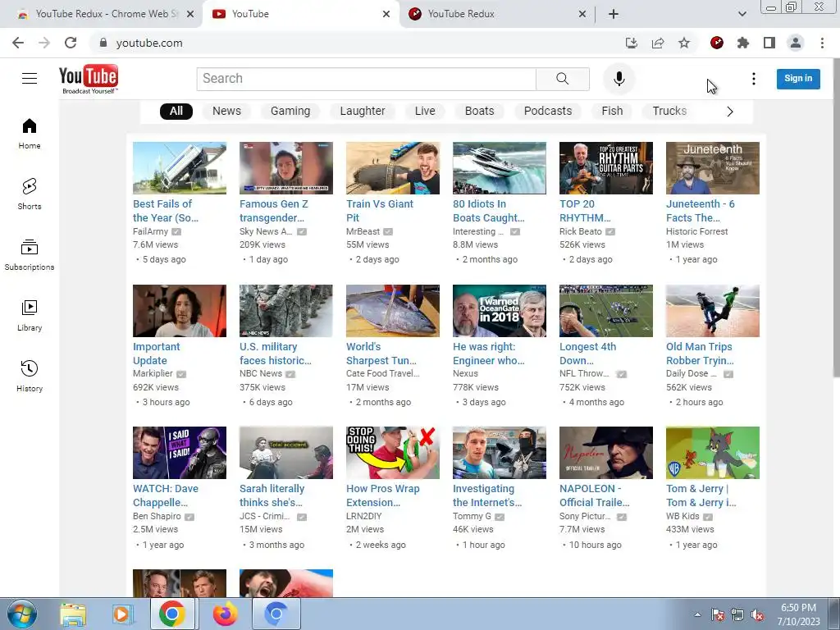Viewport: 840px width, 630px height.
Task: Launch Firefox from the taskbar
Action: 225,614
